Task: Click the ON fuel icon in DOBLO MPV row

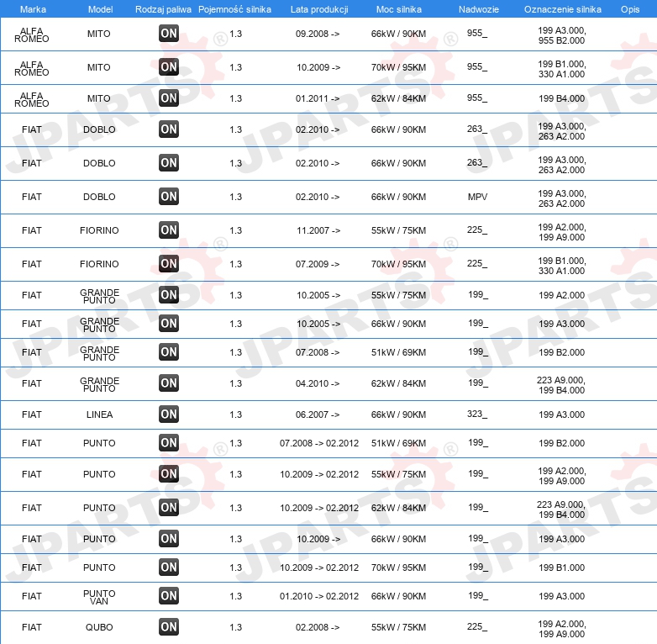Action: [x=169, y=197]
